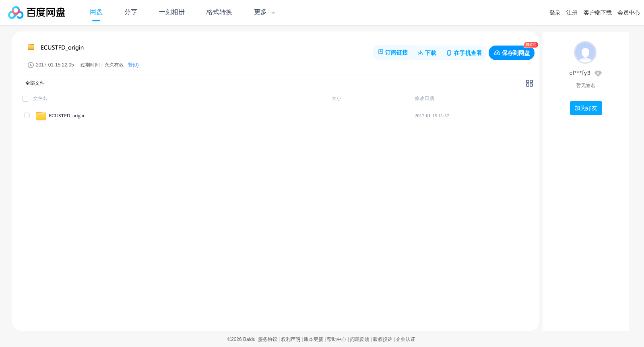The image size is (644, 347).
Task: Click the ECUSTFD_origin share title text
Action: [x=62, y=48]
